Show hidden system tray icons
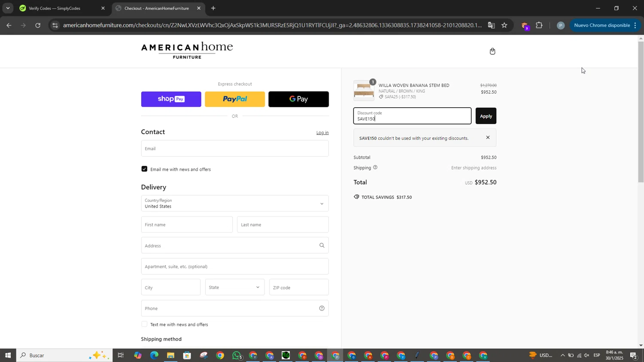 pyautogui.click(x=562, y=355)
